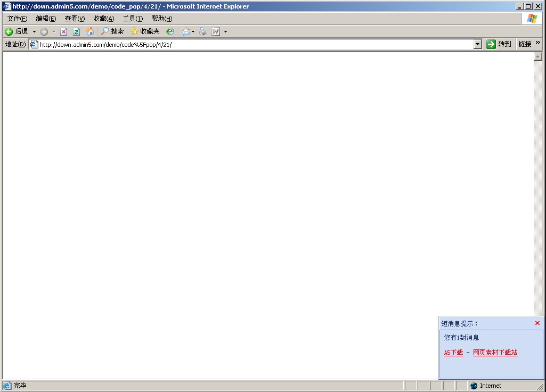The height and width of the screenshot is (392, 546).
Task: Open Favorites (收藏夹) star button
Action: (x=145, y=31)
